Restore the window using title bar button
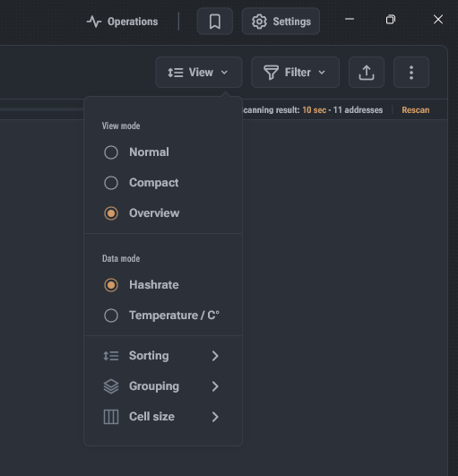This screenshot has width=458, height=476. click(391, 20)
